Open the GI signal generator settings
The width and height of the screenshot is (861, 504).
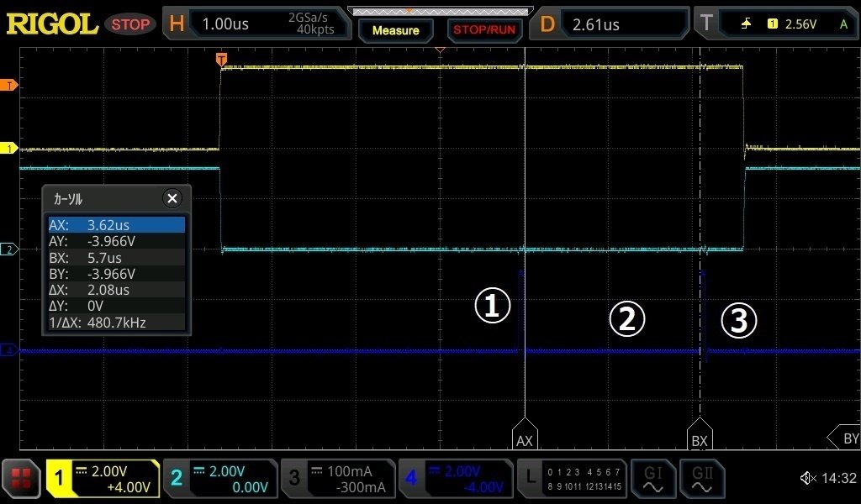(x=653, y=478)
